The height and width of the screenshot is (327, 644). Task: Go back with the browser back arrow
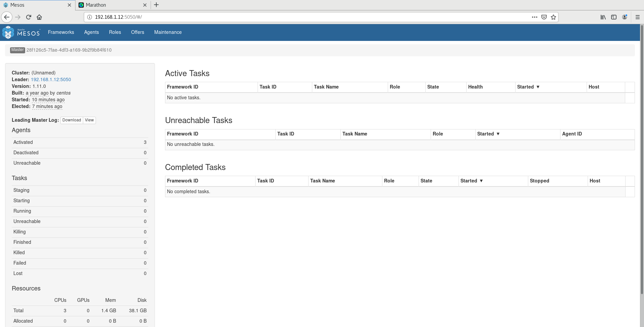(x=7, y=17)
